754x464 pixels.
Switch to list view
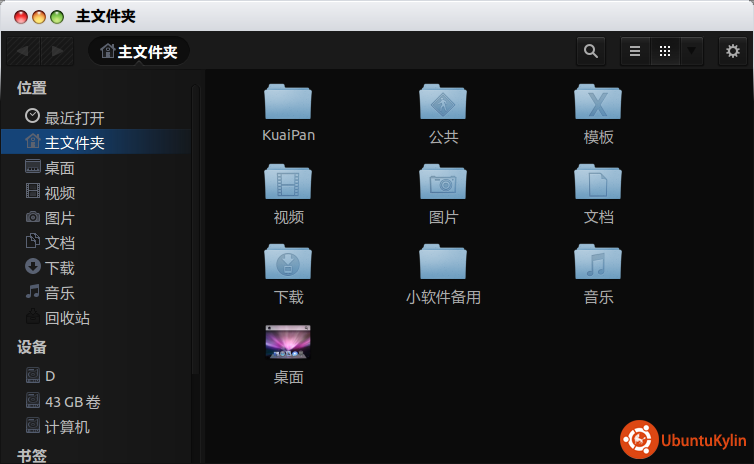pos(635,51)
